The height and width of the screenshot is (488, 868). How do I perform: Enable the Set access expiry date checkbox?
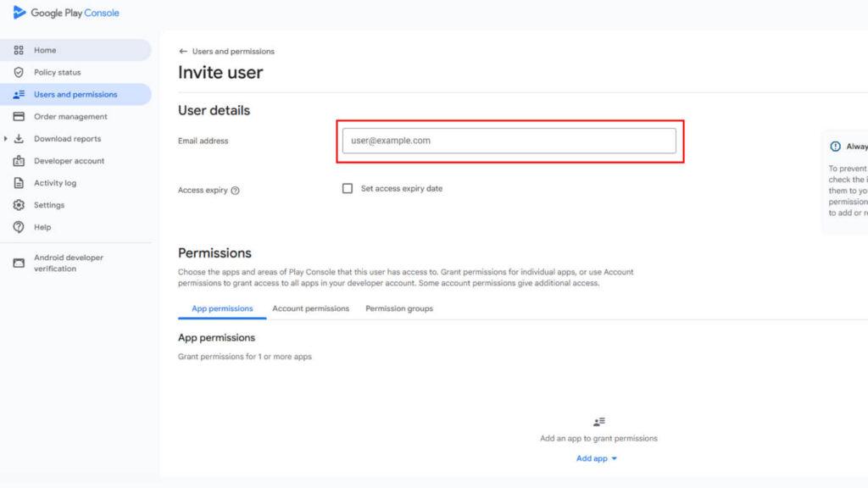pos(348,188)
